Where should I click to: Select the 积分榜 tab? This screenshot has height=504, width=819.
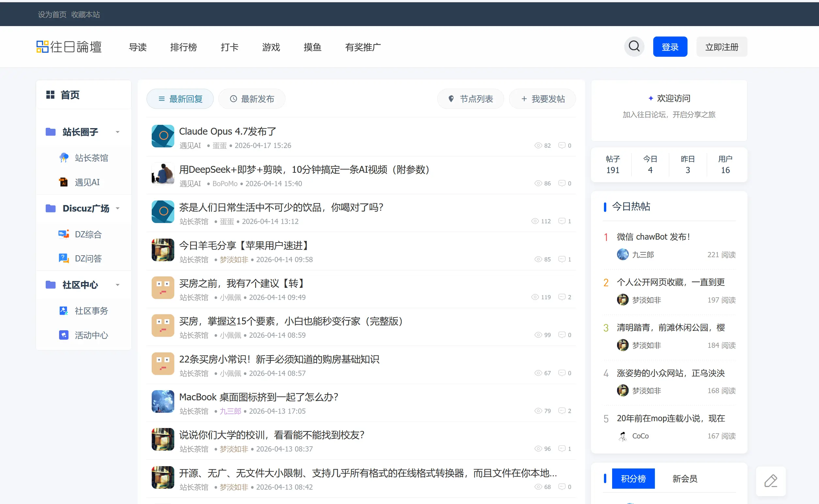coord(633,478)
